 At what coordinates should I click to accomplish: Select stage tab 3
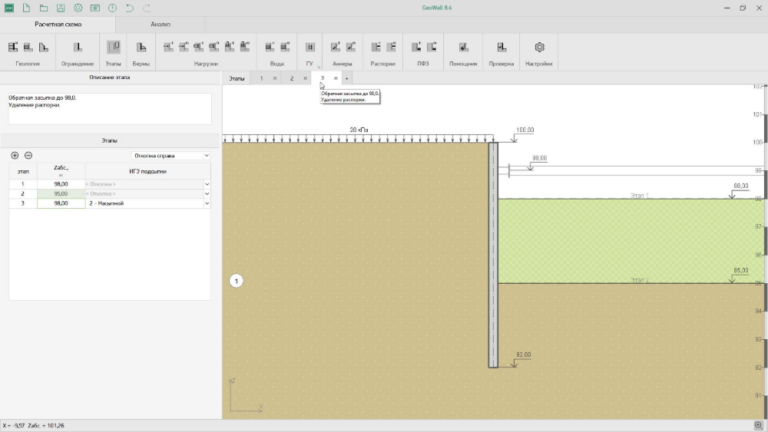[x=322, y=78]
